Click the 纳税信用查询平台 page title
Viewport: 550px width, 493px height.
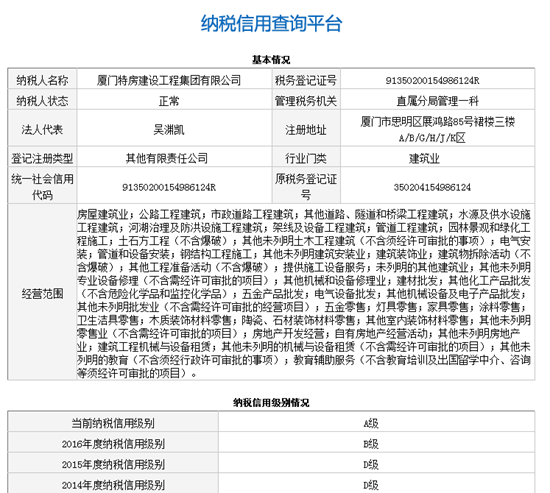(271, 24)
